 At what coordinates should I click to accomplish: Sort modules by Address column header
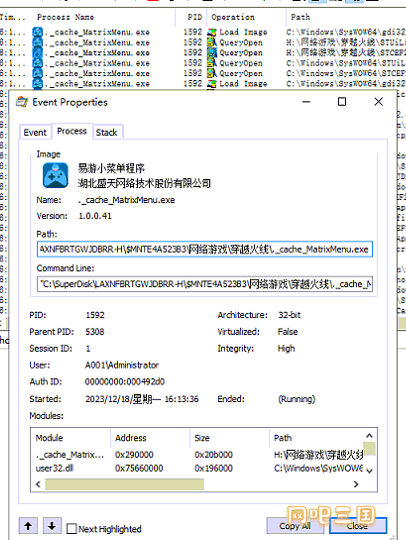[150, 438]
